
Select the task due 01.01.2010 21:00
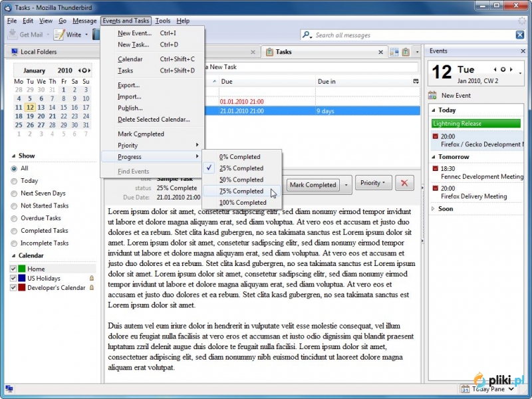pos(312,102)
